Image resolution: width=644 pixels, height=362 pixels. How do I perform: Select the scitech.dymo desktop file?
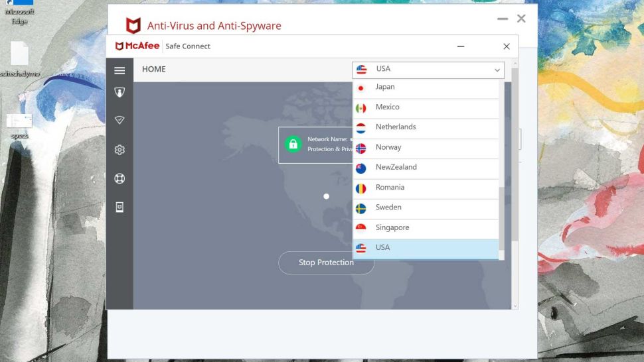click(x=19, y=59)
